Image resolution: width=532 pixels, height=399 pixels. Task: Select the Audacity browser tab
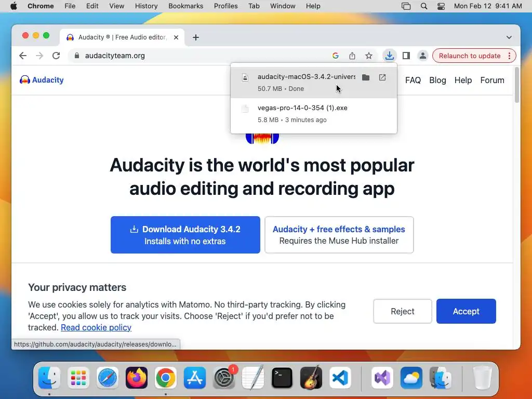[122, 37]
